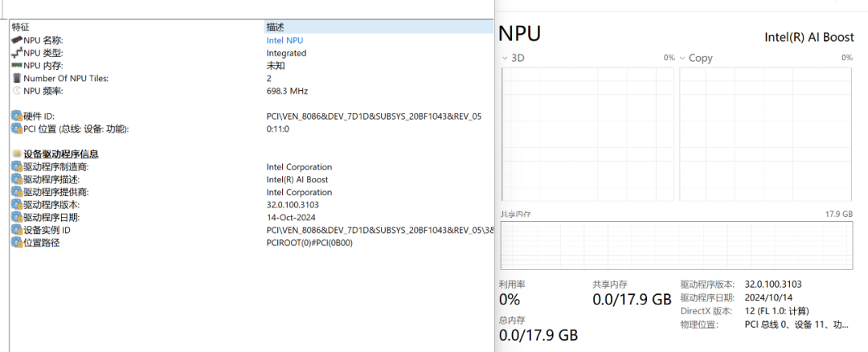Select Intel(R) AI Boost driver description value

tap(297, 179)
